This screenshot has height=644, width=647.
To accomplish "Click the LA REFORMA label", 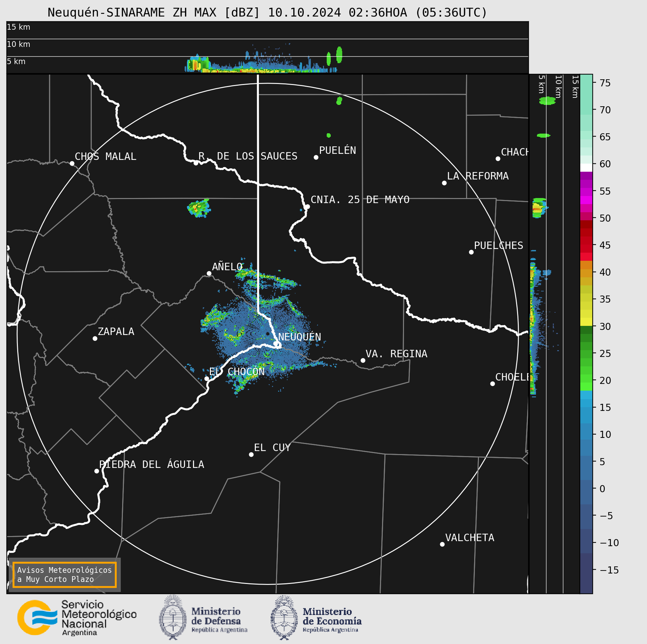I will point(478,176).
